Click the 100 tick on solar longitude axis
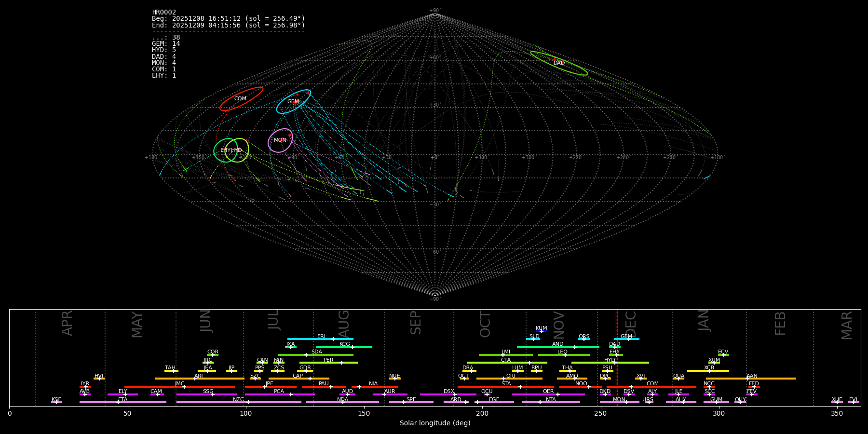 point(246,413)
